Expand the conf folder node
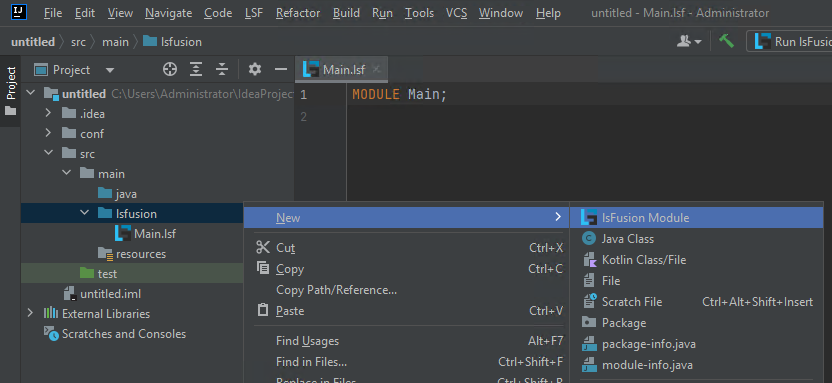Image resolution: width=832 pixels, height=383 pixels. click(x=48, y=134)
